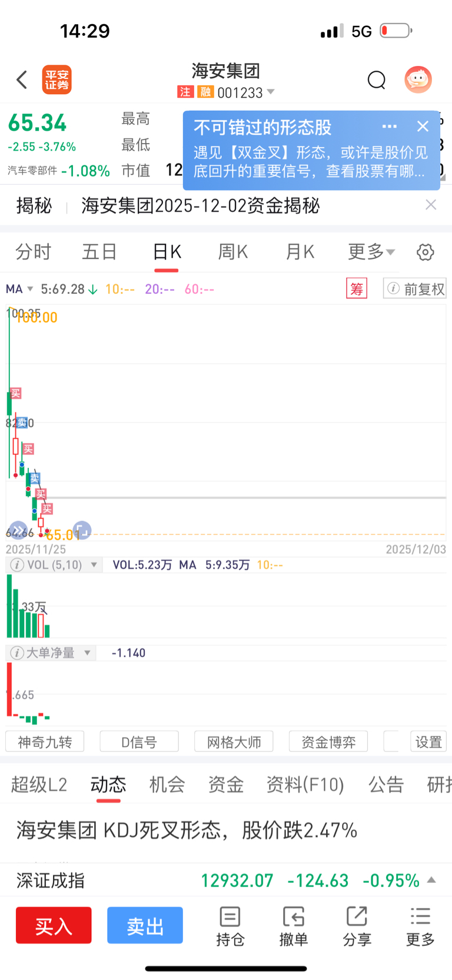Open 前复权 adjustment selector
The width and height of the screenshot is (452, 980).
[x=414, y=289]
